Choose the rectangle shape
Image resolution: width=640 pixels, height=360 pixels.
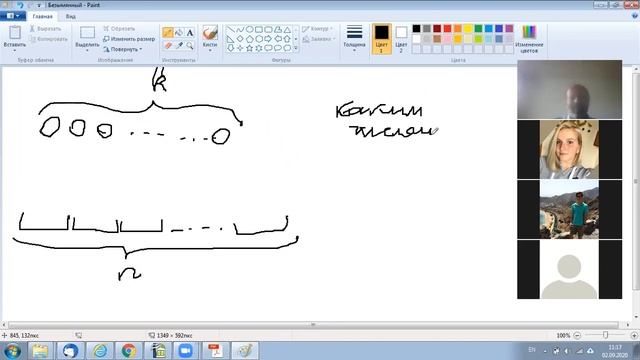tap(259, 29)
